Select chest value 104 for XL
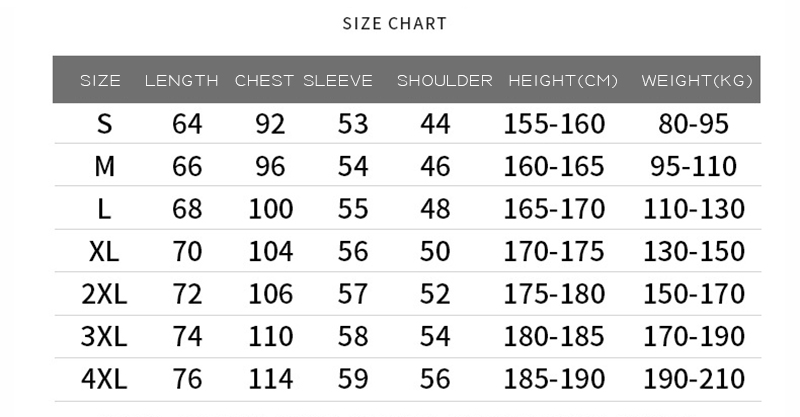The width and height of the screenshot is (800, 417). pos(270,251)
